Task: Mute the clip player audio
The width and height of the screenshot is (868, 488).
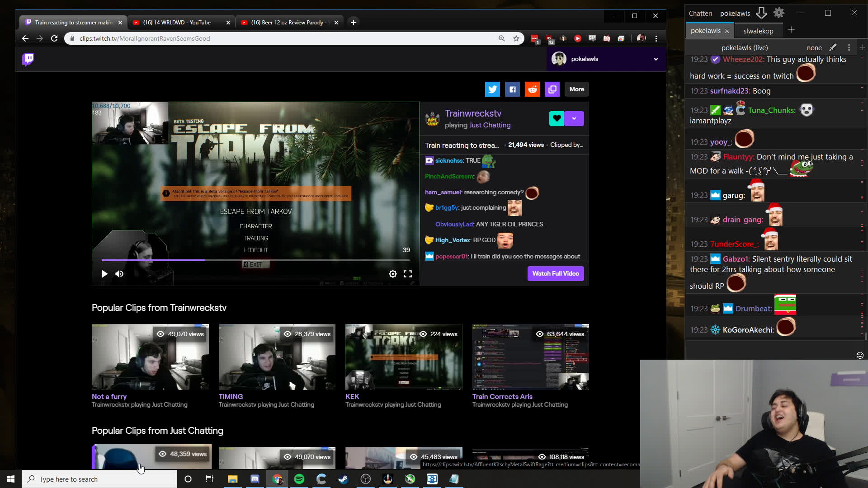Action: point(119,273)
